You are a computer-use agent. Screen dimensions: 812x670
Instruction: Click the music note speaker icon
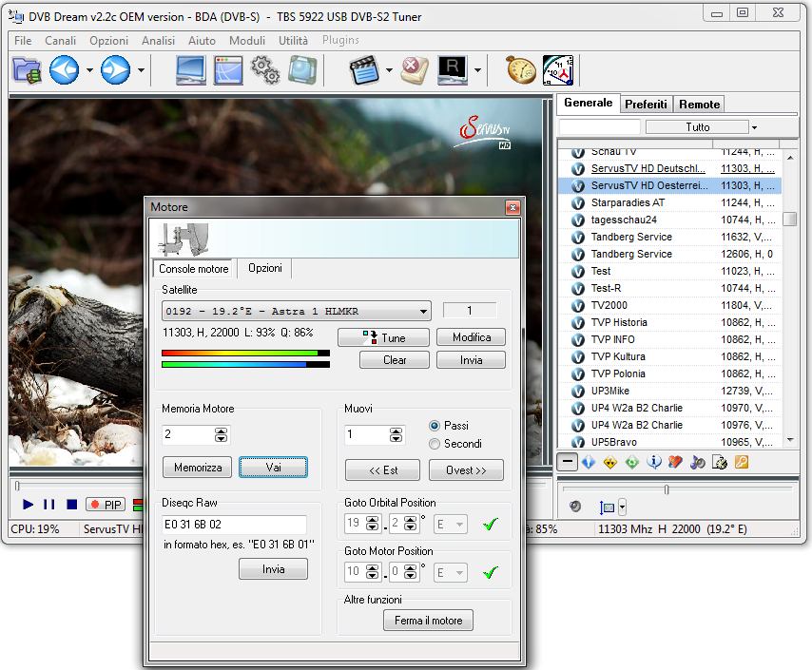coord(698,462)
